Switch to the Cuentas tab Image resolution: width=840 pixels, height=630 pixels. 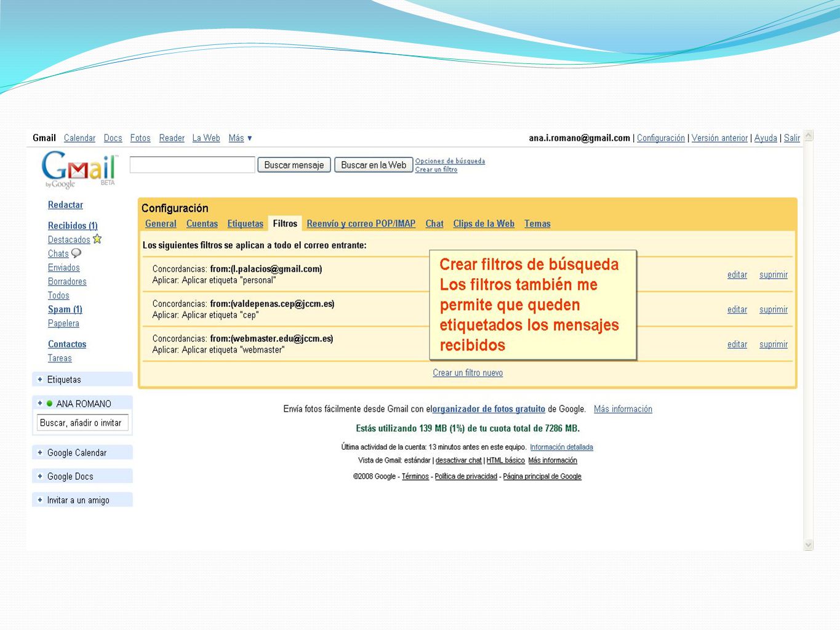point(202,223)
